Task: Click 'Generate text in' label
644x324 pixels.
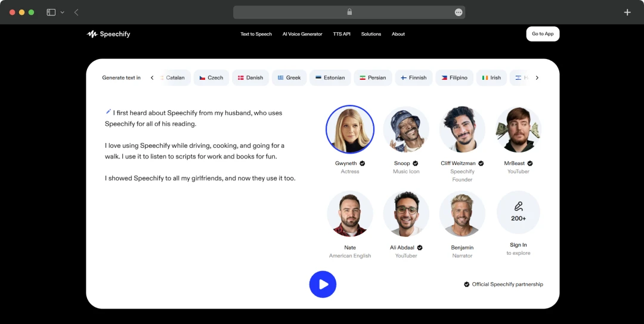Action: 121,78
